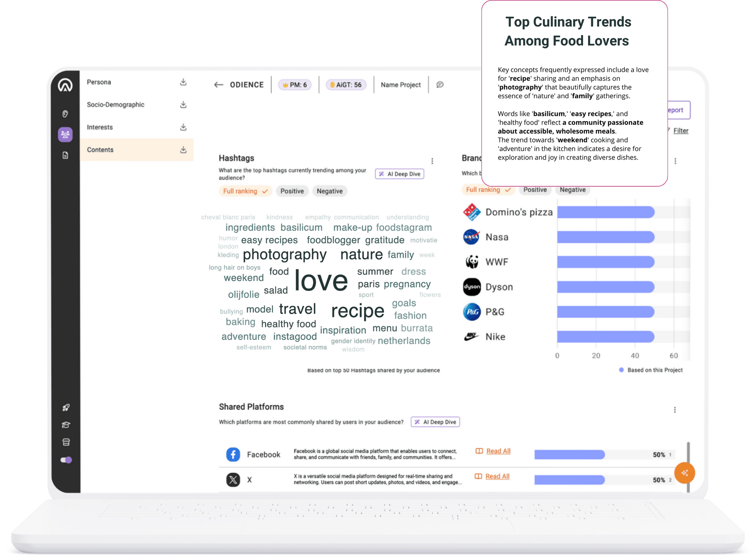756x556 pixels.
Task: Click the WWF panda logo
Action: 471,262
